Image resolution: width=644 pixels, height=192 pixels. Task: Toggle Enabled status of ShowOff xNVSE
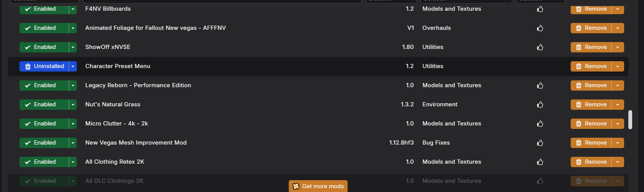coord(44,47)
